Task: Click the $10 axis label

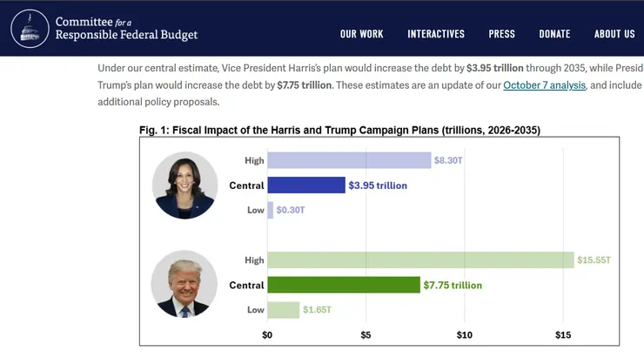Action: point(465,335)
